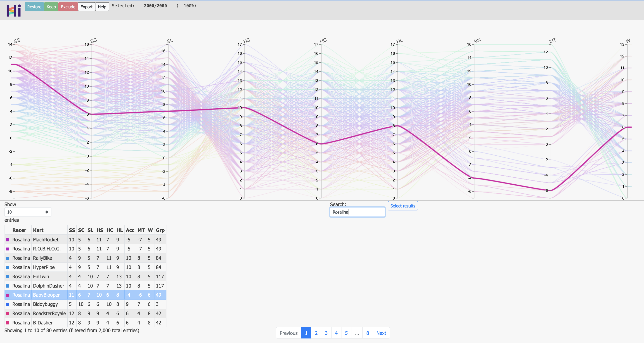
Task: Sort table by Acc column header
Action: [130, 230]
